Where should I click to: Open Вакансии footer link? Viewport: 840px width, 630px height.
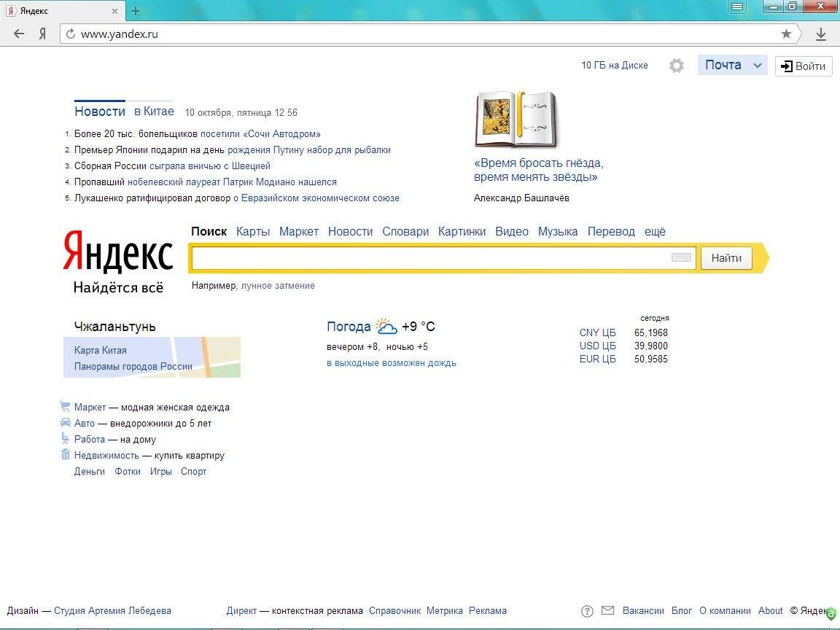coord(643,611)
